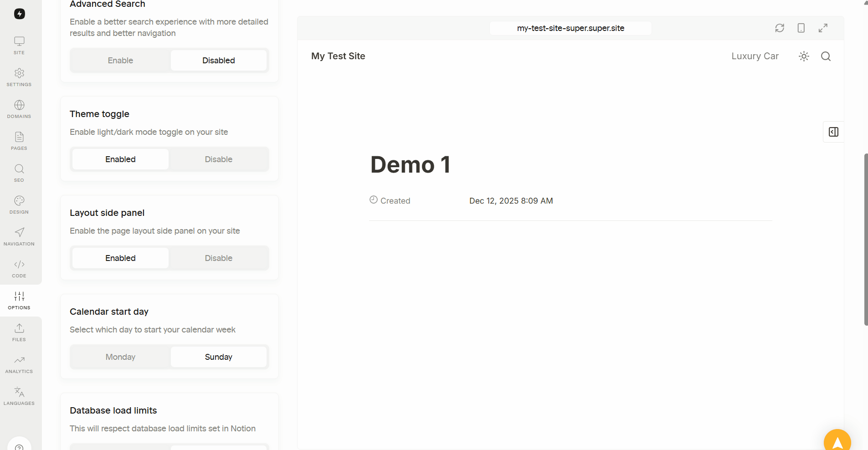Select the Options sliders section
This screenshot has height=450, width=868.
click(x=19, y=301)
